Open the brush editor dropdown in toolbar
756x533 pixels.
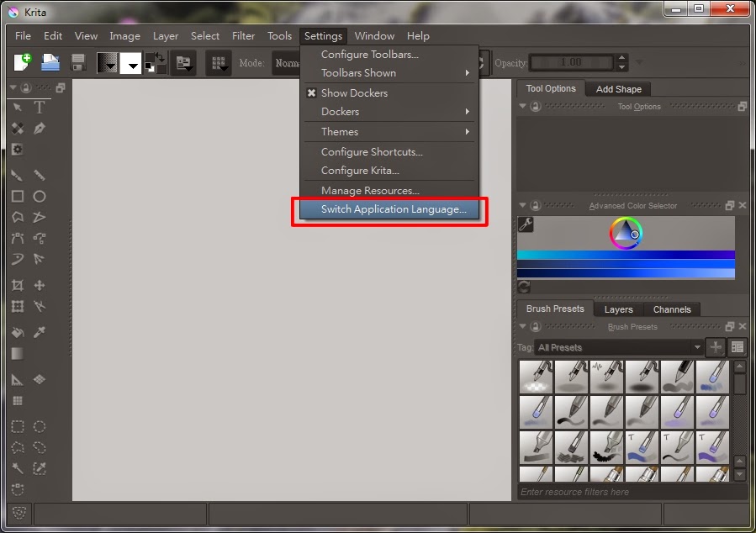coord(183,63)
